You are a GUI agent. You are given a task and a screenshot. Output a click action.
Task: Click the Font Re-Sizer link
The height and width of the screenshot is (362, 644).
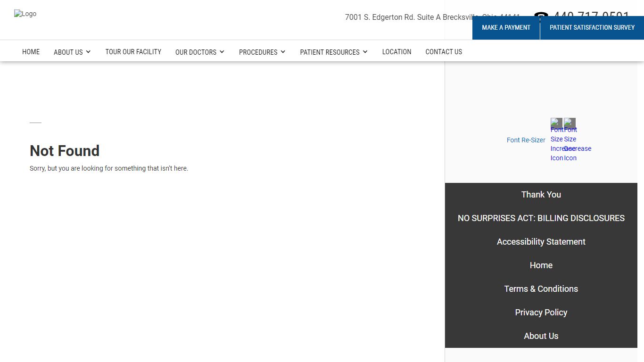coord(526,140)
